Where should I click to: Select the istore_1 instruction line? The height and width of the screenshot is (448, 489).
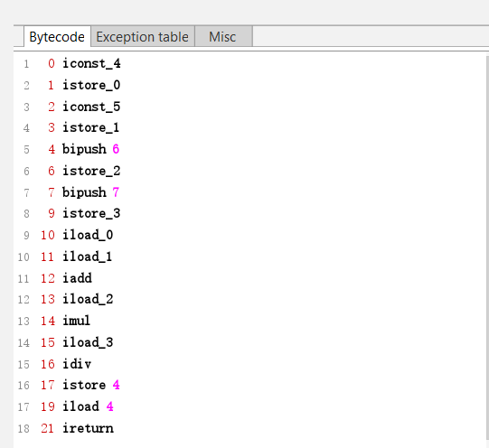coord(90,127)
